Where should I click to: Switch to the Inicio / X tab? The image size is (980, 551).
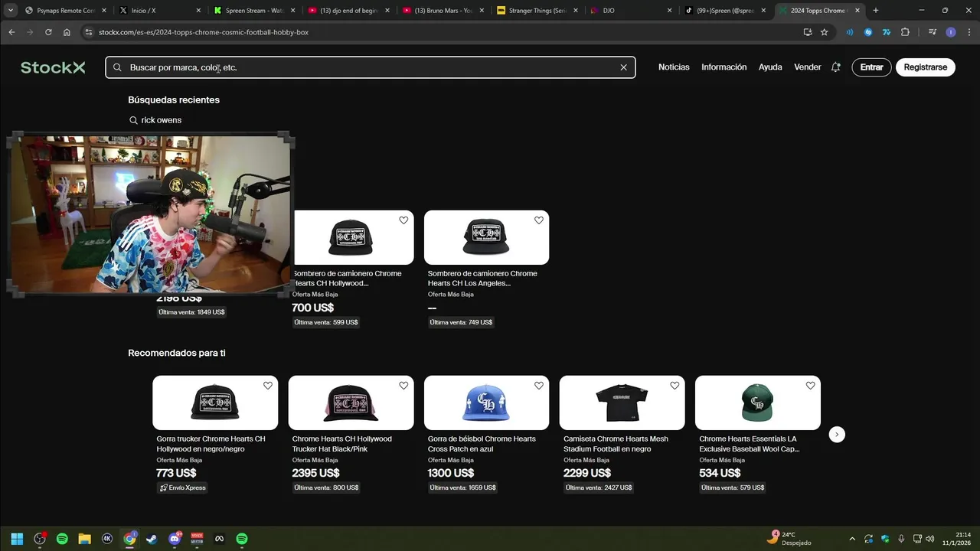click(x=160, y=11)
